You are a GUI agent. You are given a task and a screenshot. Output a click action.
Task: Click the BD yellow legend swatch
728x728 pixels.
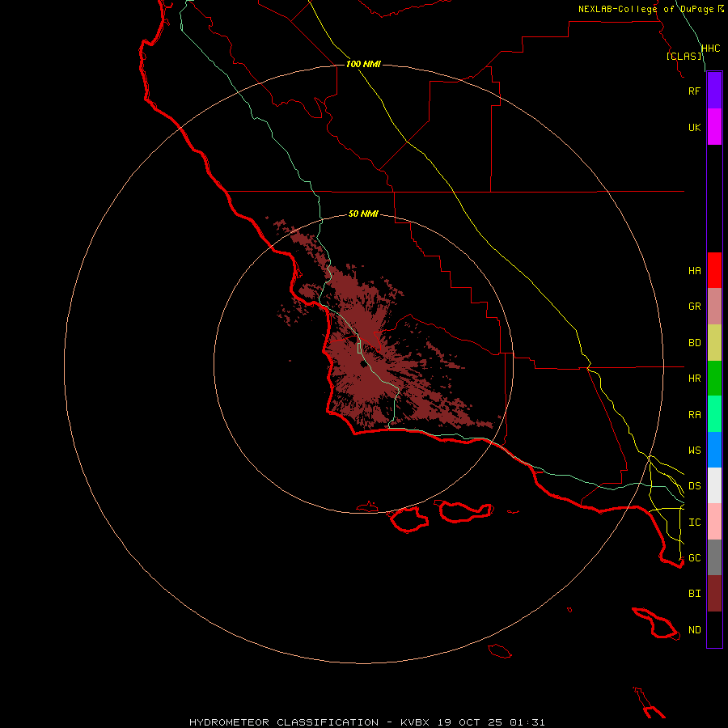[714, 343]
